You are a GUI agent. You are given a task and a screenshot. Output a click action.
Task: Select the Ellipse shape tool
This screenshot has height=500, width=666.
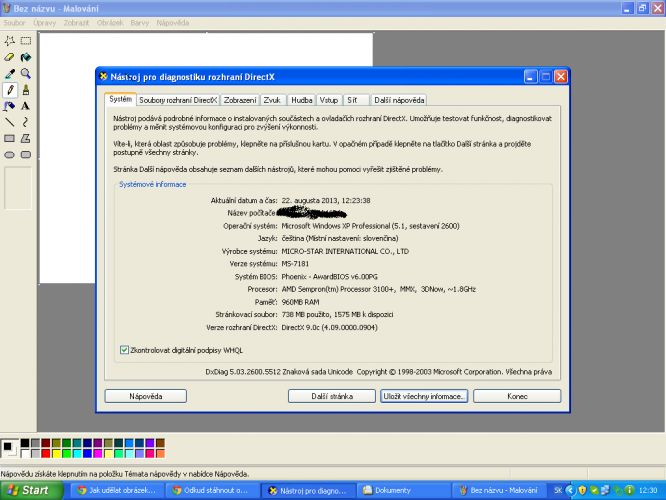[9, 155]
